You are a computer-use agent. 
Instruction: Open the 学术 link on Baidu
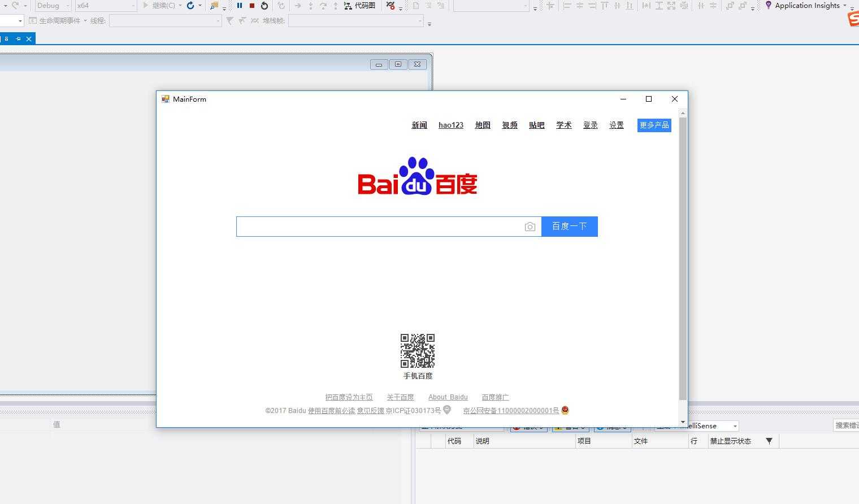(x=564, y=125)
